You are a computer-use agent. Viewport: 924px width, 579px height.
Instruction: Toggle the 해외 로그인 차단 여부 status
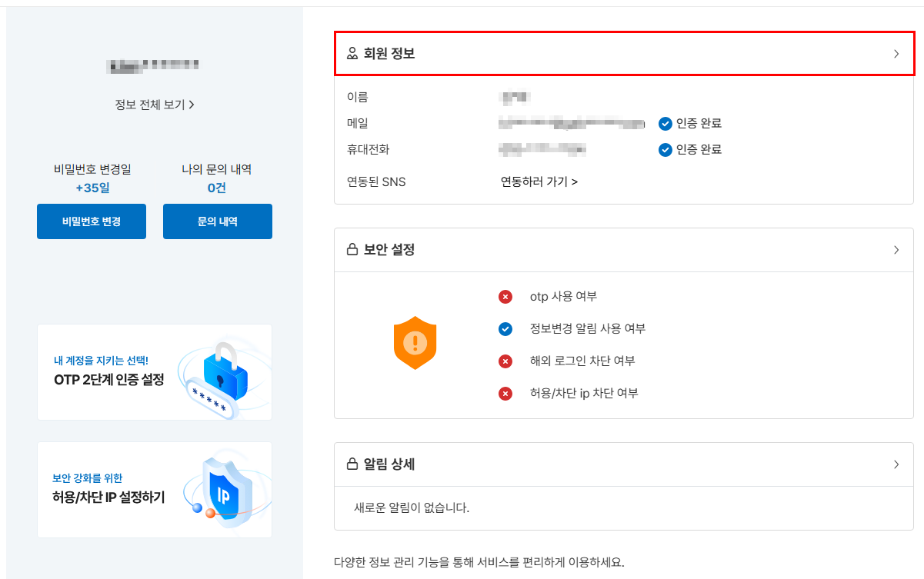click(505, 361)
